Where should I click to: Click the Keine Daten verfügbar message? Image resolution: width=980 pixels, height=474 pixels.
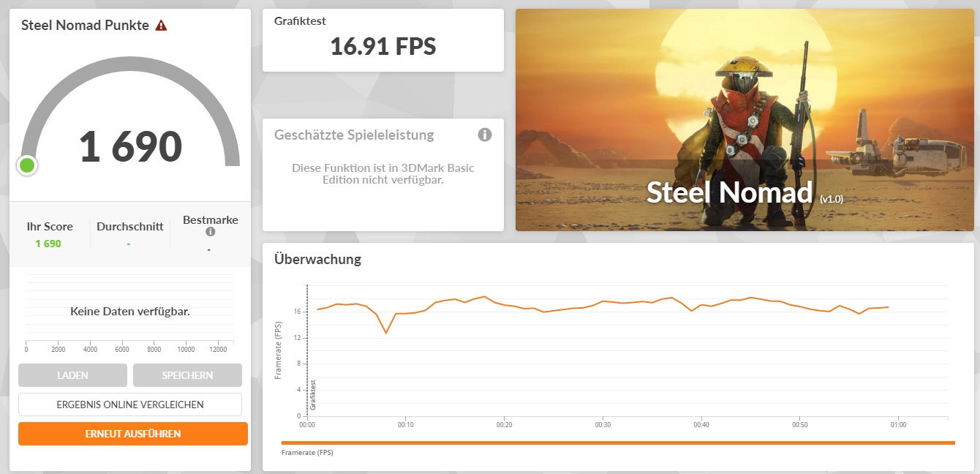click(x=130, y=311)
